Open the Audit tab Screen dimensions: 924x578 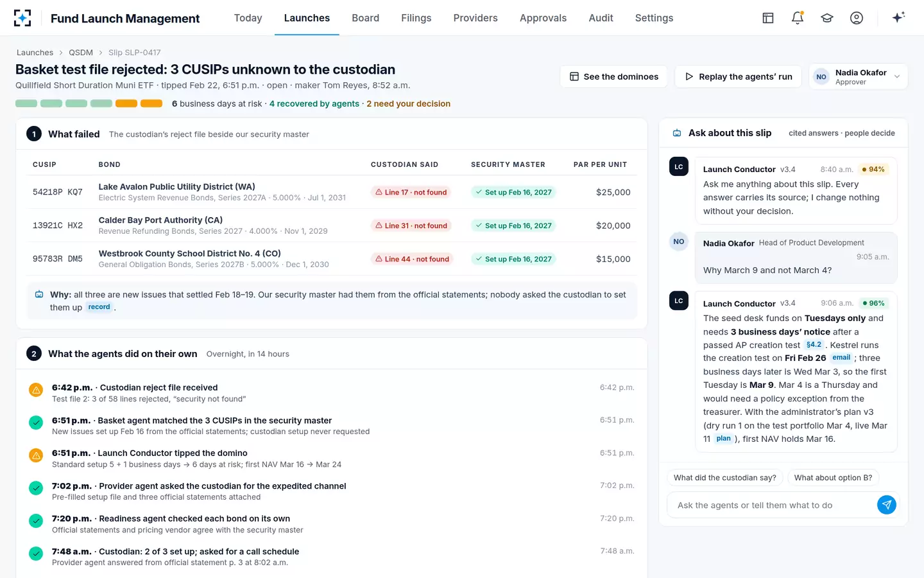point(601,18)
